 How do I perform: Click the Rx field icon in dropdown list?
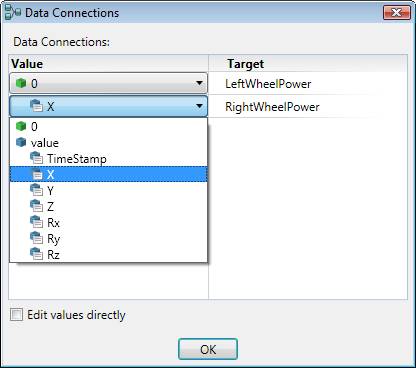click(36, 222)
